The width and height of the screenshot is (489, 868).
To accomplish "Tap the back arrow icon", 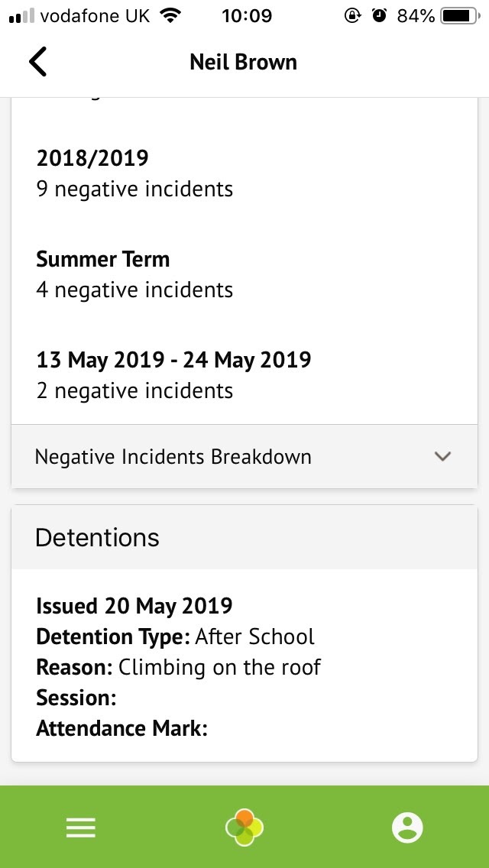I will (x=38, y=62).
